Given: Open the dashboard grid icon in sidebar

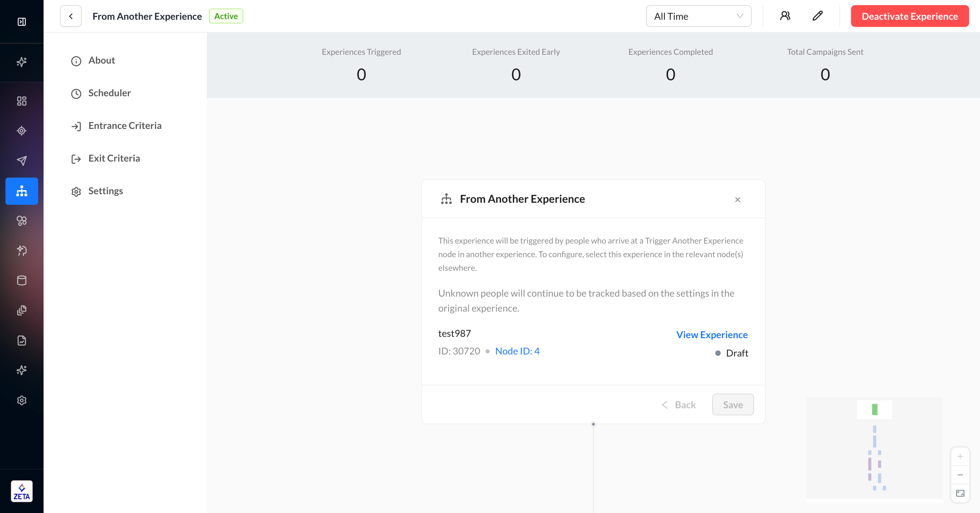Looking at the screenshot, I should [x=22, y=101].
